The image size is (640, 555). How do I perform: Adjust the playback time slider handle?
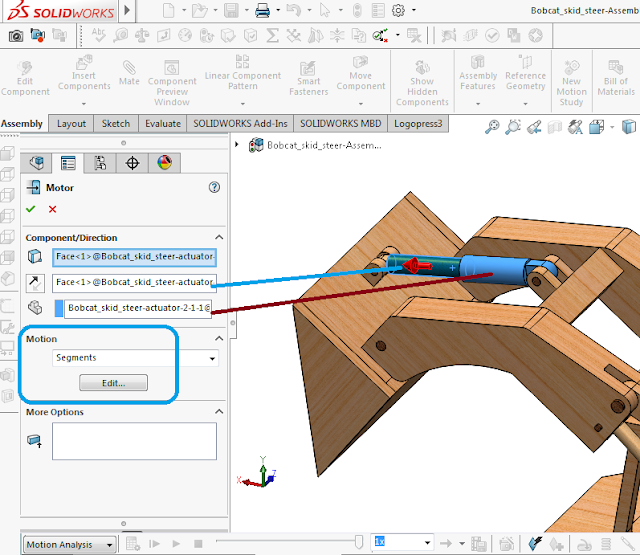[359, 542]
